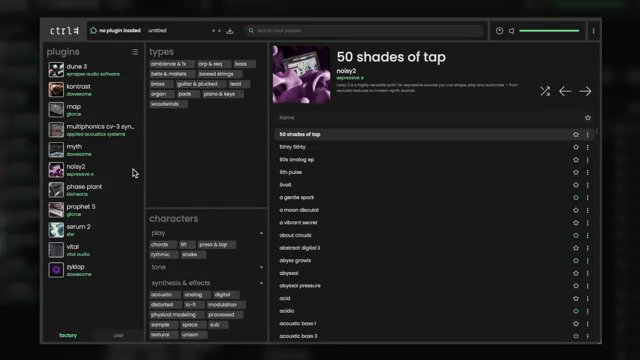Select the kontrast plugin icon

[56, 90]
